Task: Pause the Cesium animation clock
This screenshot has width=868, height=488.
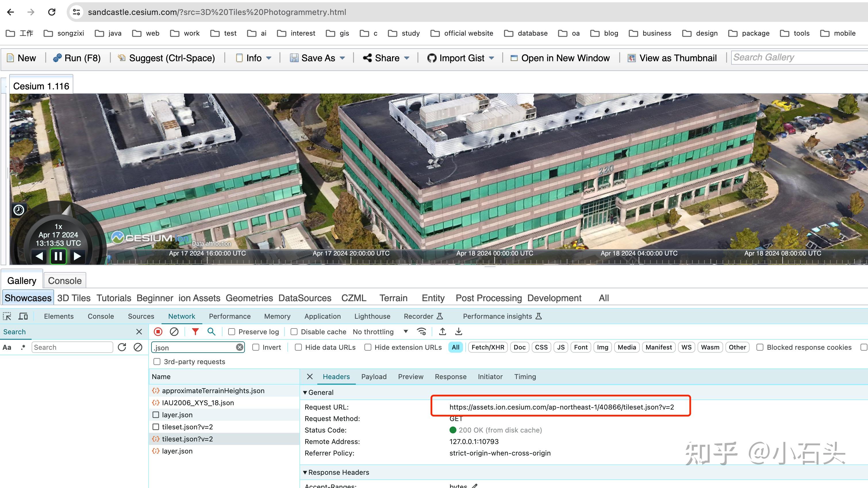Action: (58, 256)
